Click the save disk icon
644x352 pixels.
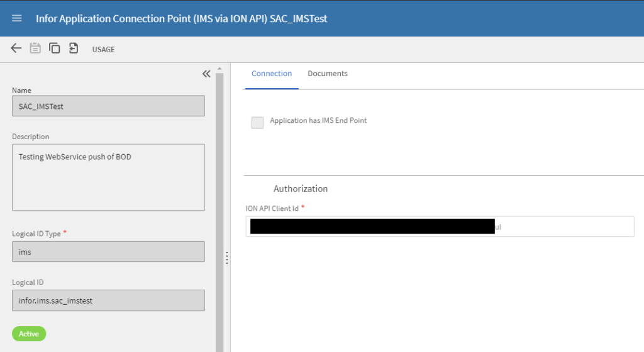(35, 48)
